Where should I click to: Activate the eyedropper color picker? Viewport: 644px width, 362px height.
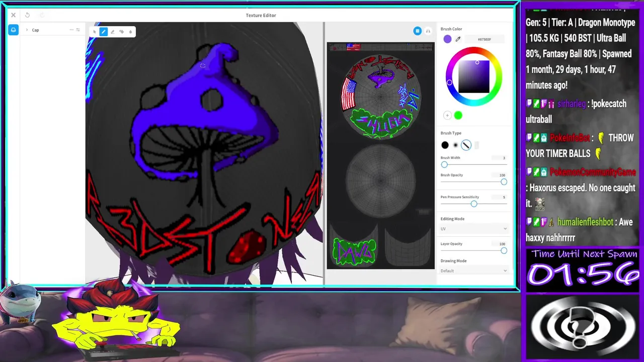click(458, 39)
